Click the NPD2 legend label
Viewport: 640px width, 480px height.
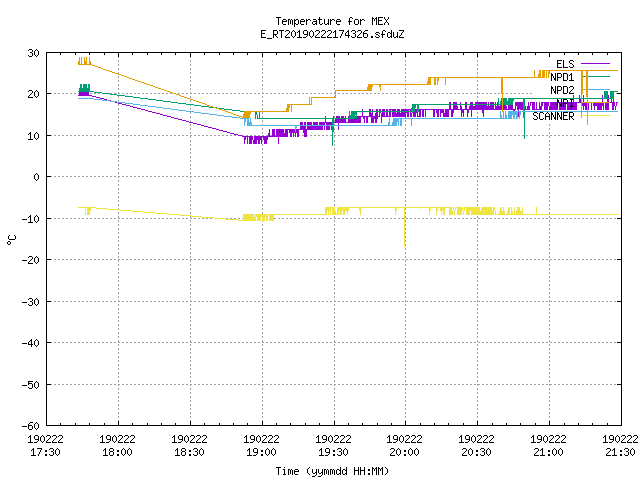tap(562, 90)
